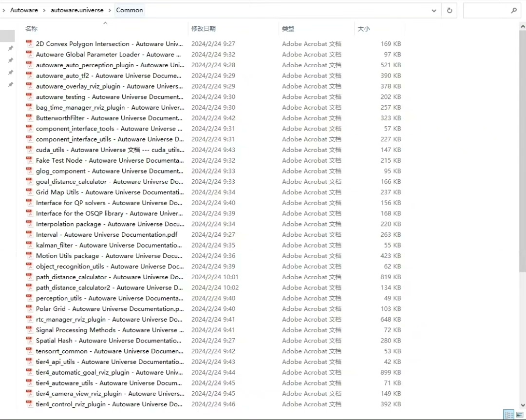This screenshot has width=526, height=420.
Task: Select file Interface for the OSQP library
Action: pyautogui.click(x=110, y=213)
